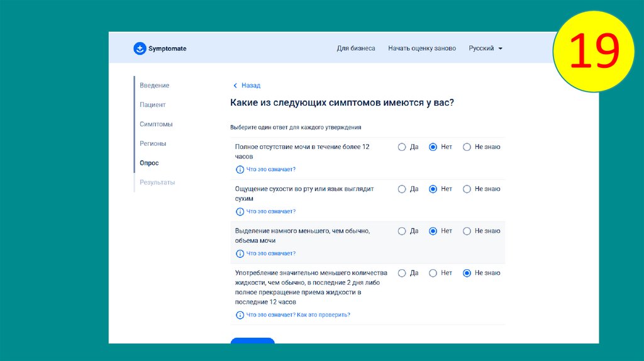Click the Symptomate logo icon

[x=140, y=48]
